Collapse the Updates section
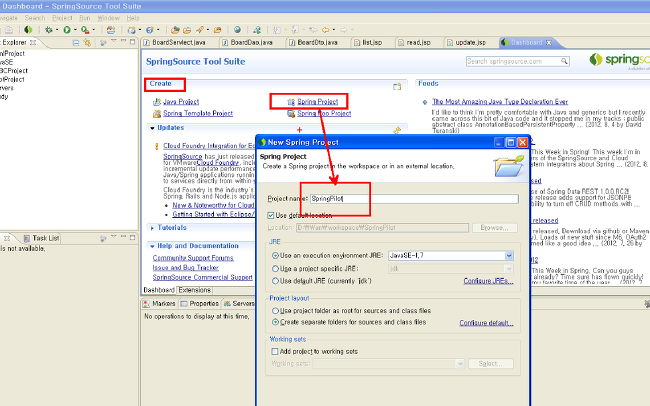This screenshot has width=650, height=406. pyautogui.click(x=152, y=128)
